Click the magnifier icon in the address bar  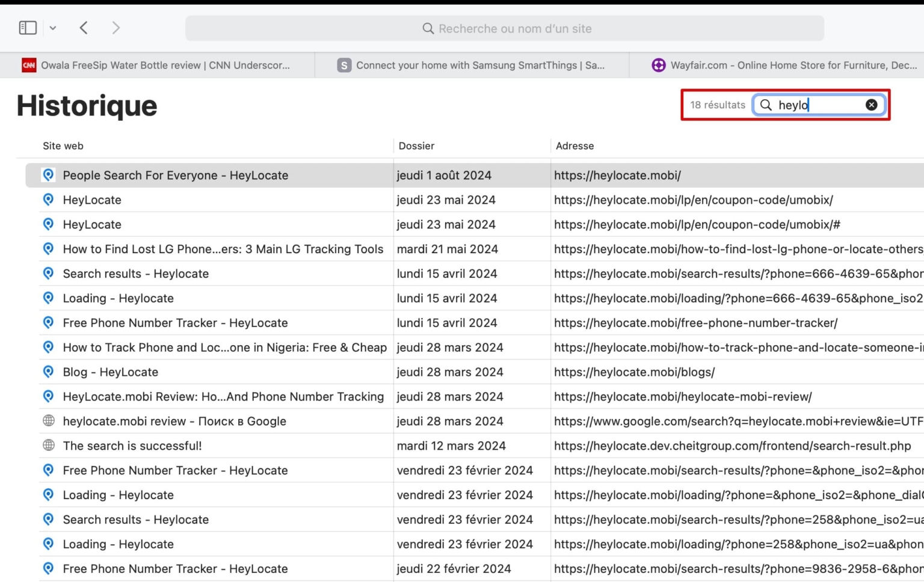coord(428,28)
